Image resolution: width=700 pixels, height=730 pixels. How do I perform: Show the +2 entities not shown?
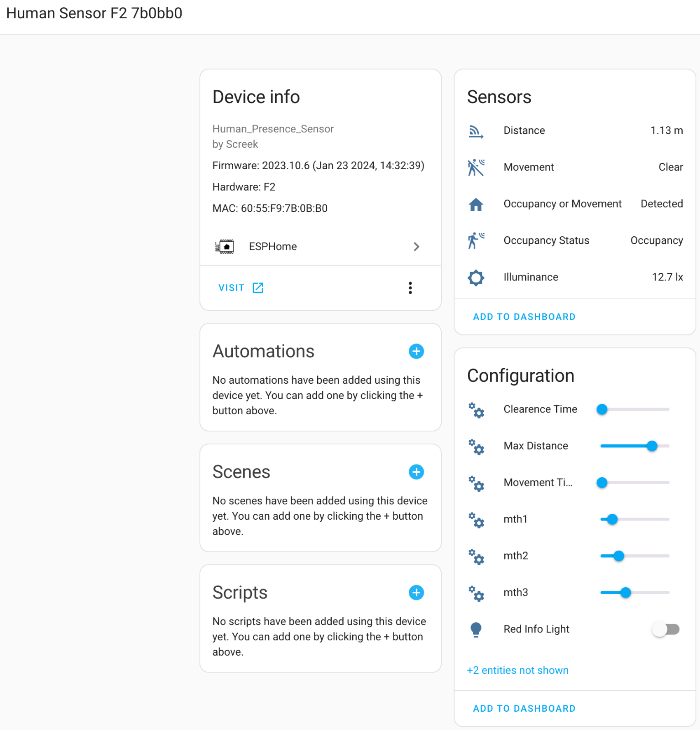[x=518, y=670]
